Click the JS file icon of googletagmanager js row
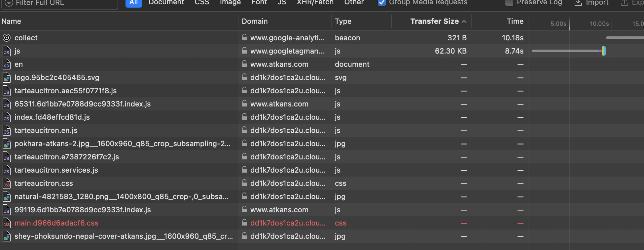This screenshot has width=644, height=250. point(7,51)
